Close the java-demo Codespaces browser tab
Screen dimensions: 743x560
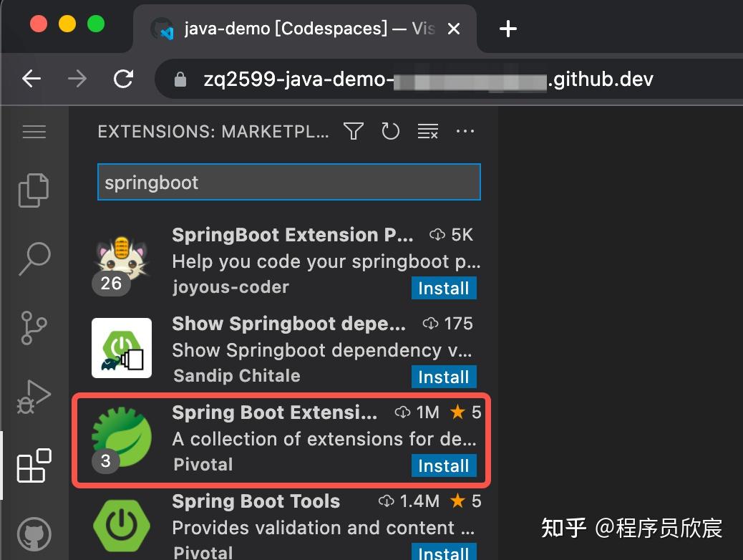click(454, 29)
